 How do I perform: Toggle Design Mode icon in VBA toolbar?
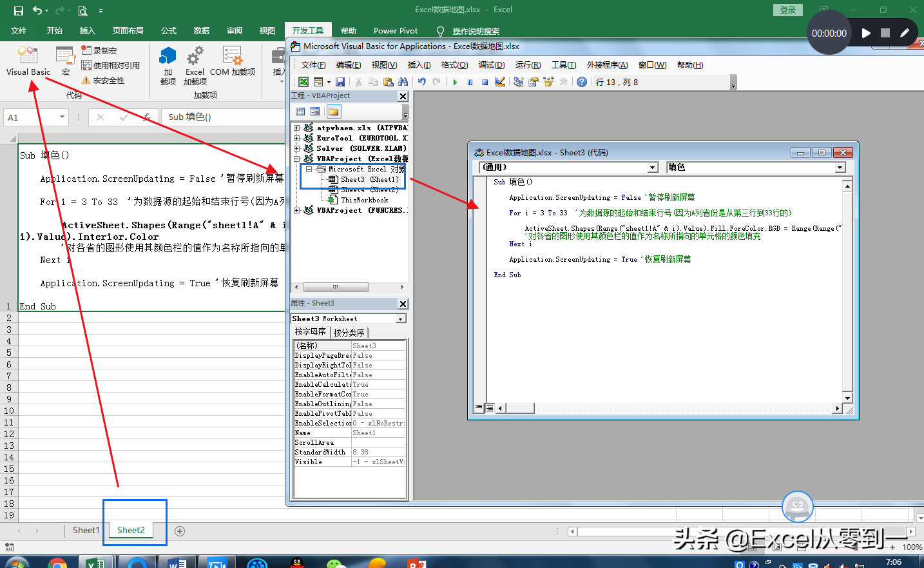(499, 82)
